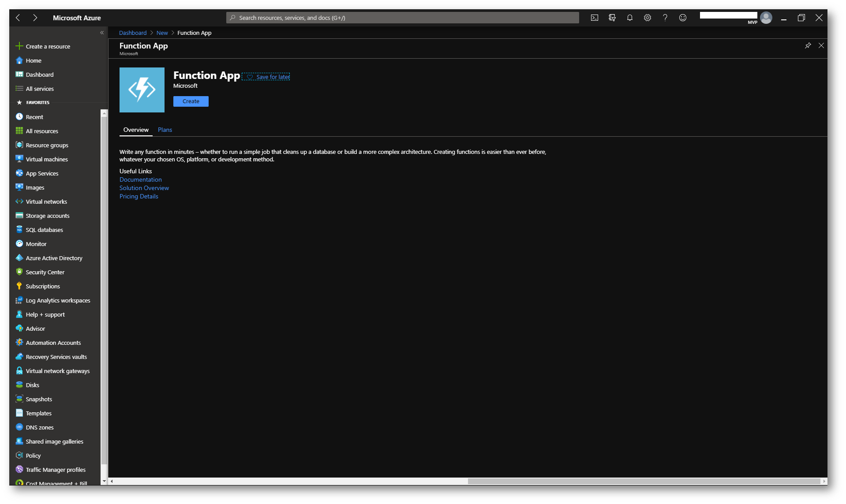This screenshot has width=846, height=504.
Task: Click the user account avatar
Action: (x=766, y=18)
